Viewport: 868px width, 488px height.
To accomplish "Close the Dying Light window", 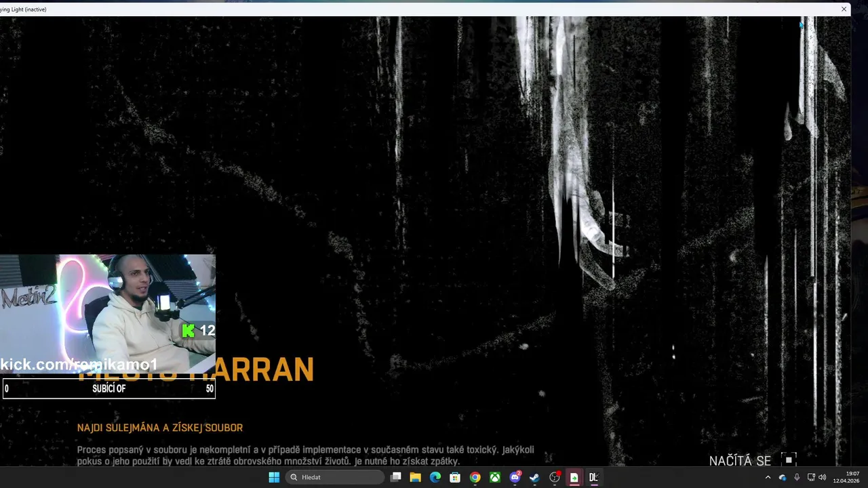I will point(844,9).
